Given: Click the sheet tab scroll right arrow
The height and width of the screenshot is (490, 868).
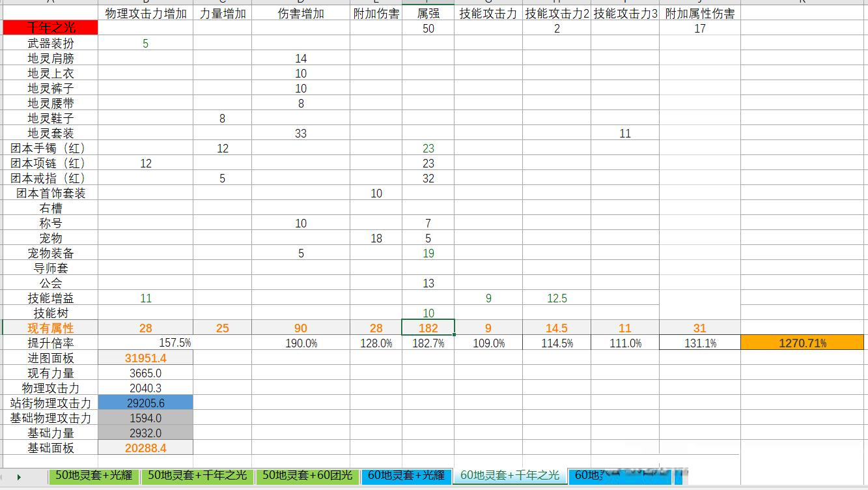Looking at the screenshot, I should (x=19, y=476).
